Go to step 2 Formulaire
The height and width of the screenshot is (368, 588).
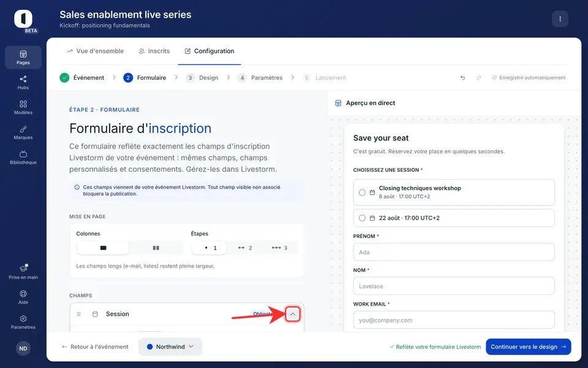145,78
